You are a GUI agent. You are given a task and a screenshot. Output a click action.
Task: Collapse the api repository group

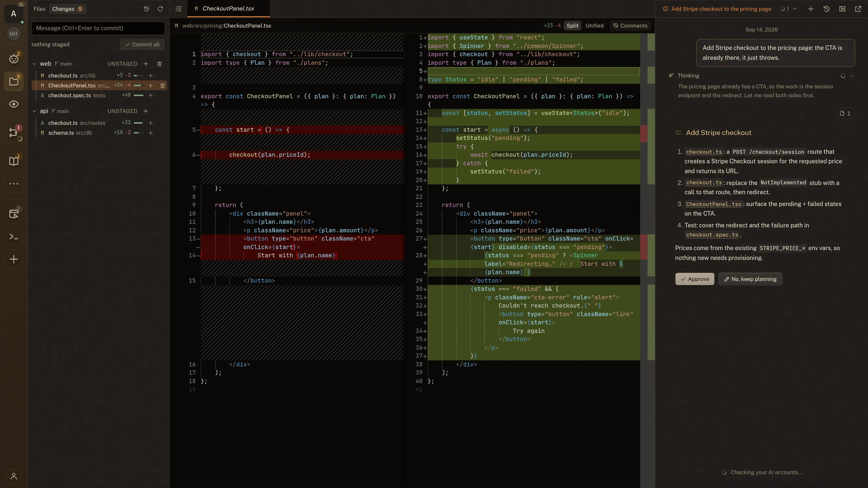(x=34, y=111)
